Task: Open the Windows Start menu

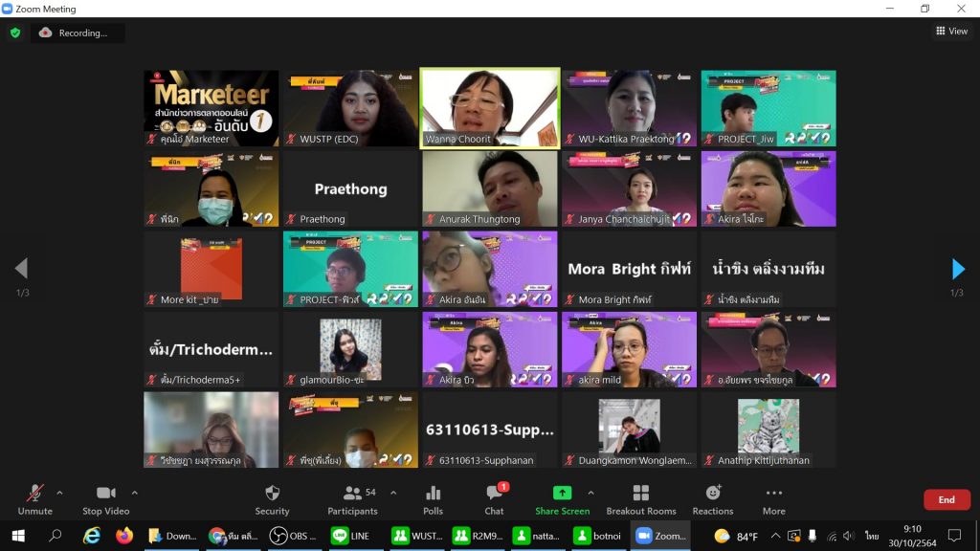Action: coord(19,537)
